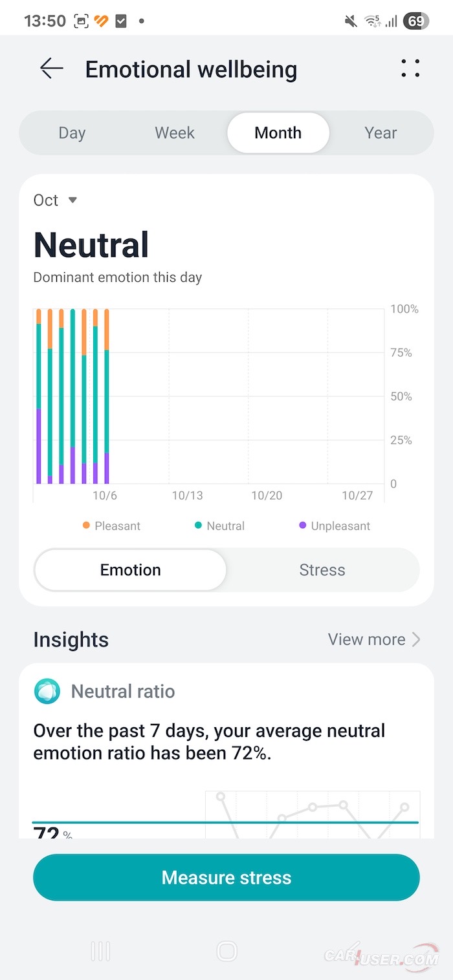The image size is (453, 980).
Task: Tap the recent apps navigation icon
Action: point(100,951)
